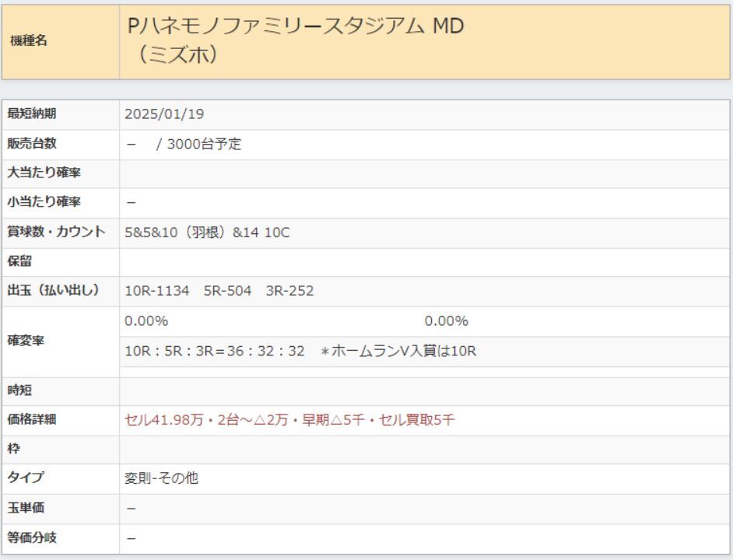The width and height of the screenshot is (733, 560).
Task: Click the 小当たり確率 row label
Action: pos(44,202)
